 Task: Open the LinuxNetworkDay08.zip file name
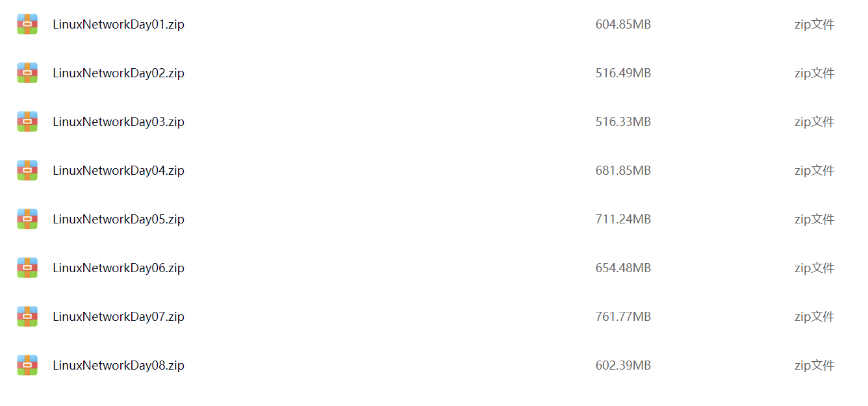point(118,366)
